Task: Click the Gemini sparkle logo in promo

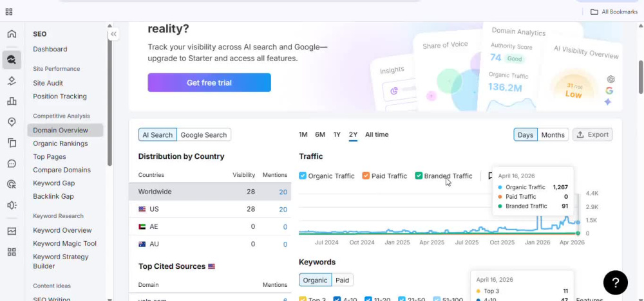Action: click(607, 102)
